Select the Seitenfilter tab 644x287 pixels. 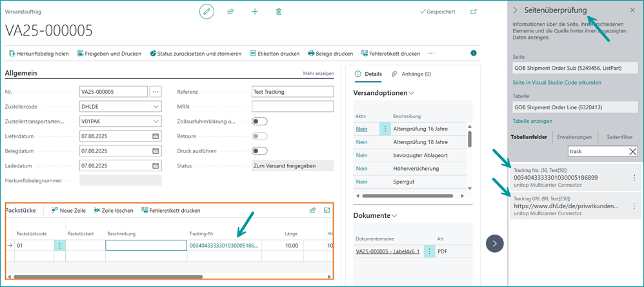pos(619,137)
